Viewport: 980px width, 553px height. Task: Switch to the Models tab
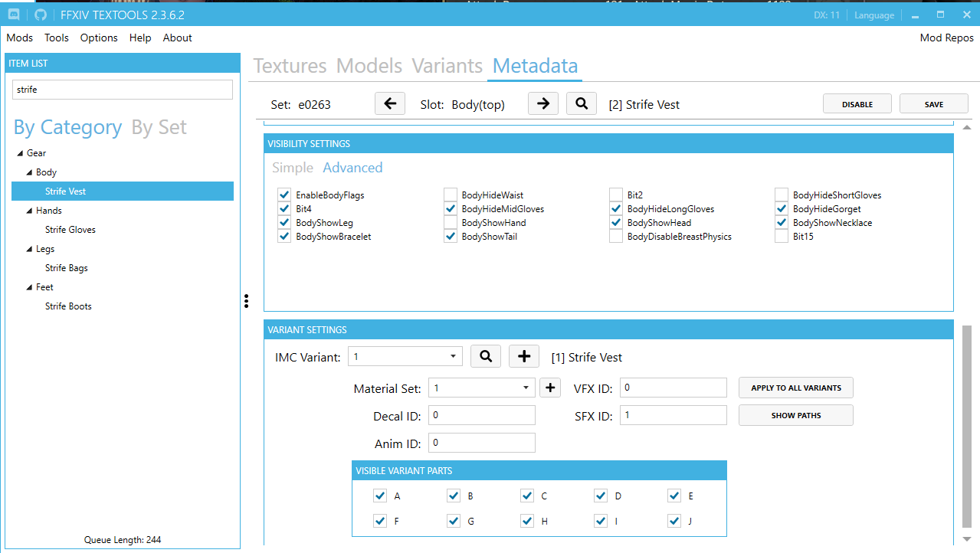pyautogui.click(x=369, y=66)
